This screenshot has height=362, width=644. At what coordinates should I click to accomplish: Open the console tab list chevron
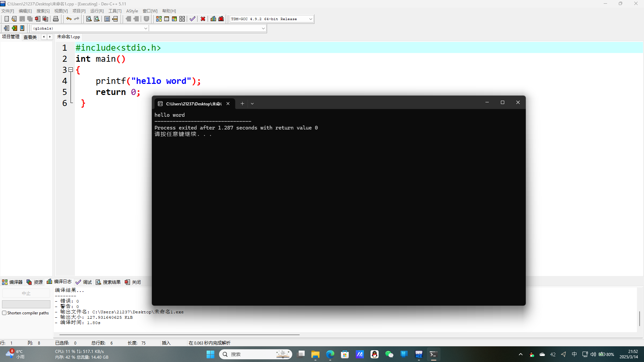tap(252, 104)
